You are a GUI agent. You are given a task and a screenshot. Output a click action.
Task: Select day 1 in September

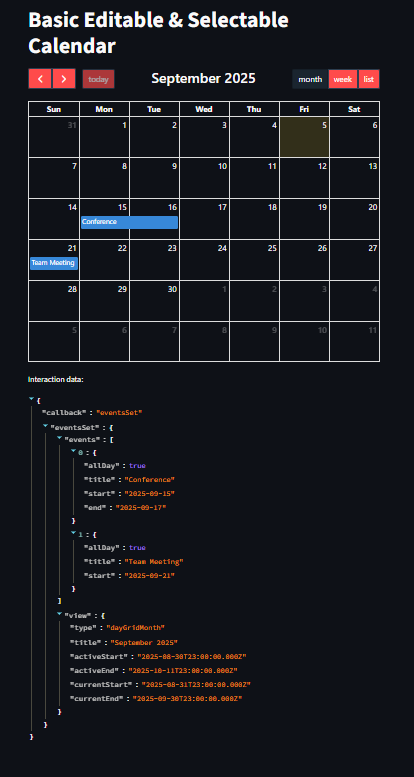(104, 137)
